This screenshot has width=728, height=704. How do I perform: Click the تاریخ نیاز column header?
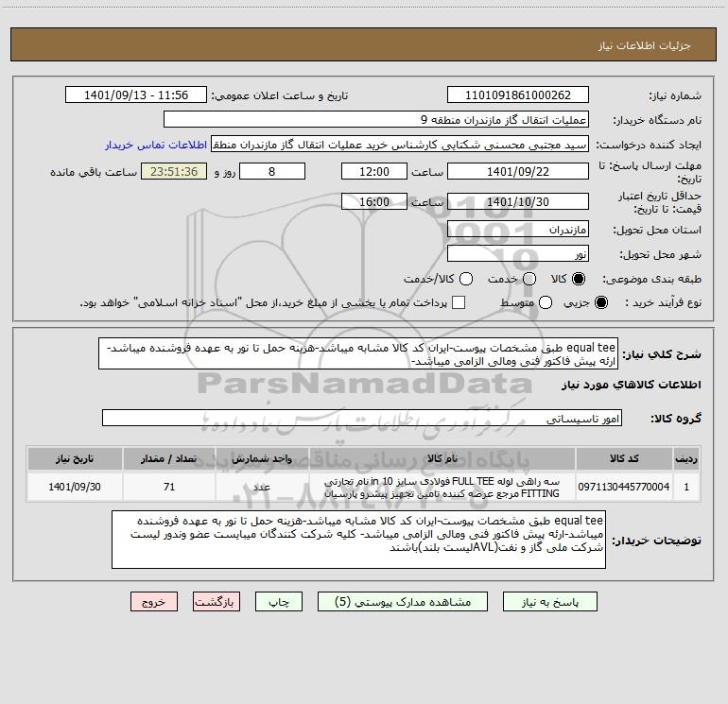(x=75, y=458)
